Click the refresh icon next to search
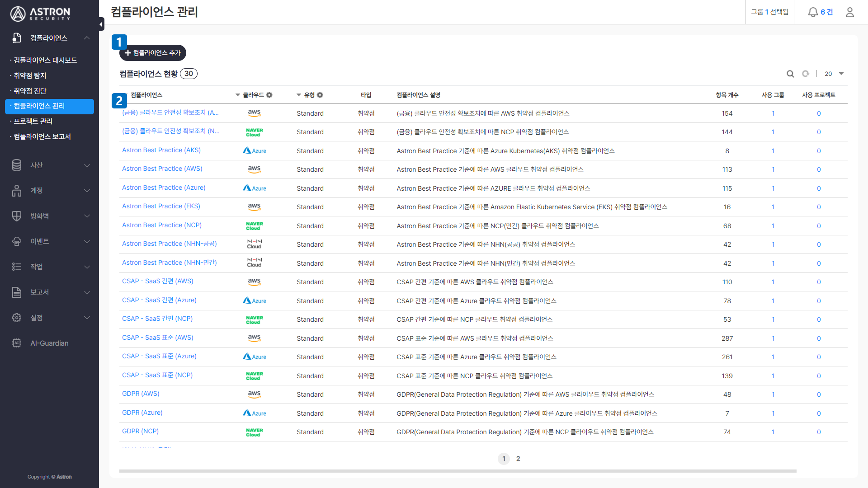The image size is (868, 488). tap(806, 74)
